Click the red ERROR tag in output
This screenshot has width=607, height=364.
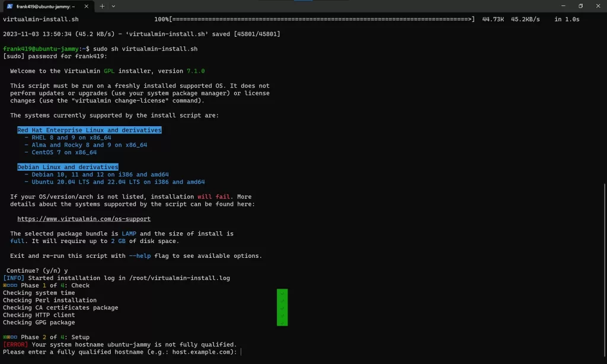(x=15, y=344)
